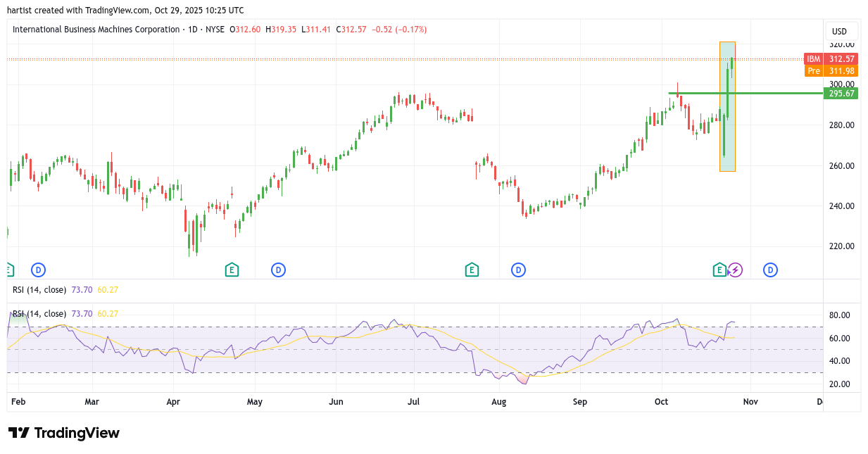868x454 pixels.
Task: Click the dividend marker in early February
Action: pyautogui.click(x=38, y=270)
